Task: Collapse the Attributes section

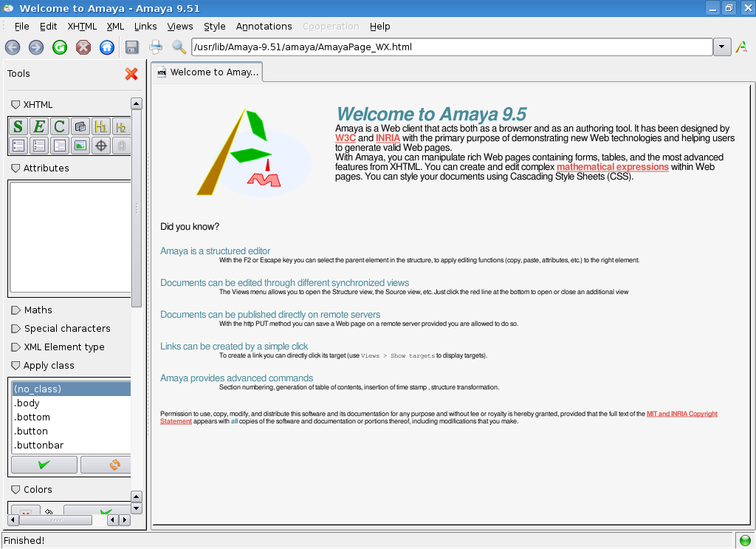Action: [16, 168]
